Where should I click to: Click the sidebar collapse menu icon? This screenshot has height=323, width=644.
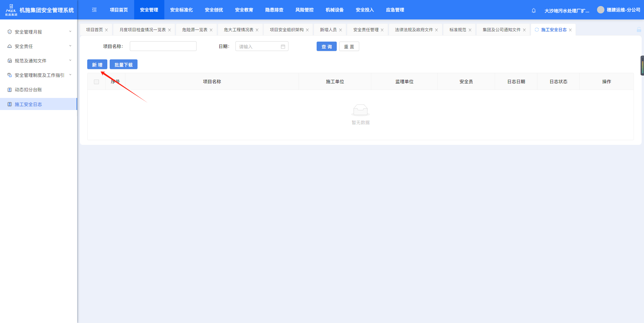point(94,10)
